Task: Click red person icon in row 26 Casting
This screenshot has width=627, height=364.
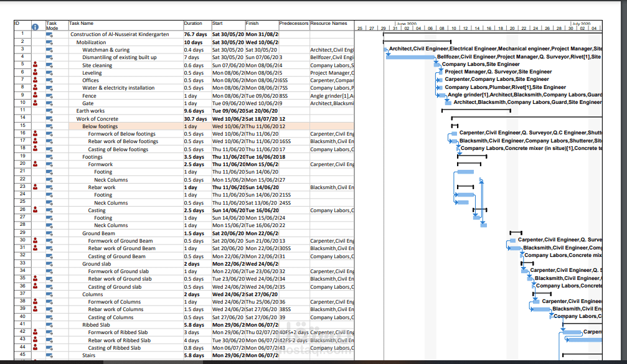Action: click(35, 210)
